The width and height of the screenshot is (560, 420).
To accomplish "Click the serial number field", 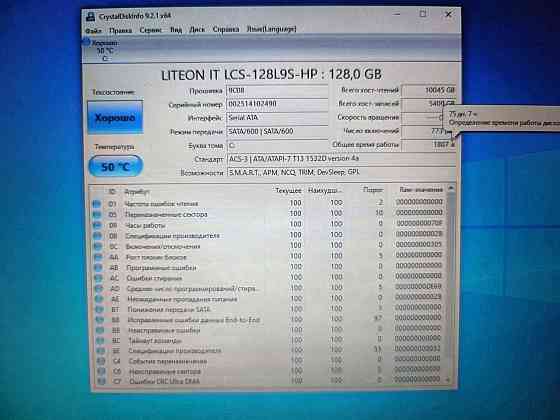I will (277, 104).
